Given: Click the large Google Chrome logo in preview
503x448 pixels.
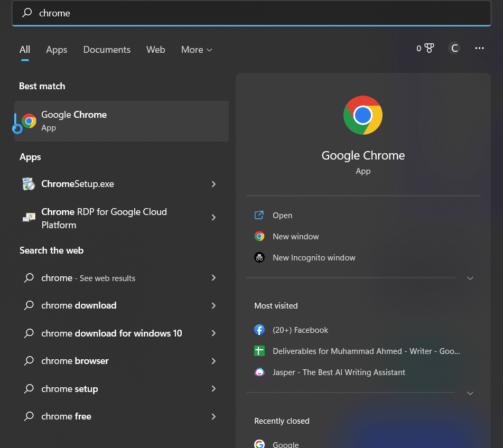Looking at the screenshot, I should pos(362,115).
